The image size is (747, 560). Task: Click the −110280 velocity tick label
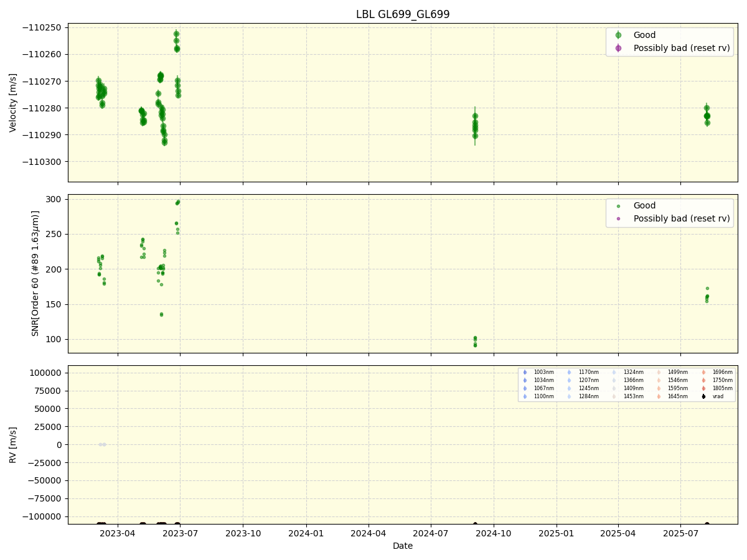pyautogui.click(x=42, y=108)
